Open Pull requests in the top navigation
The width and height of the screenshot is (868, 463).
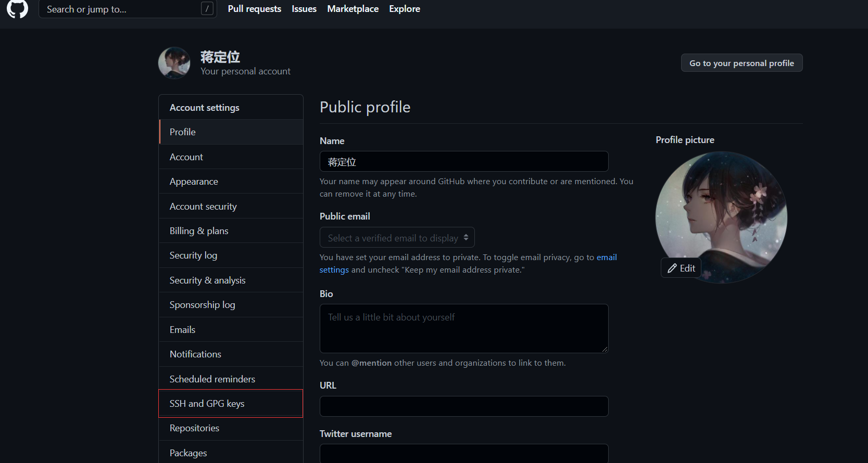pyautogui.click(x=254, y=9)
